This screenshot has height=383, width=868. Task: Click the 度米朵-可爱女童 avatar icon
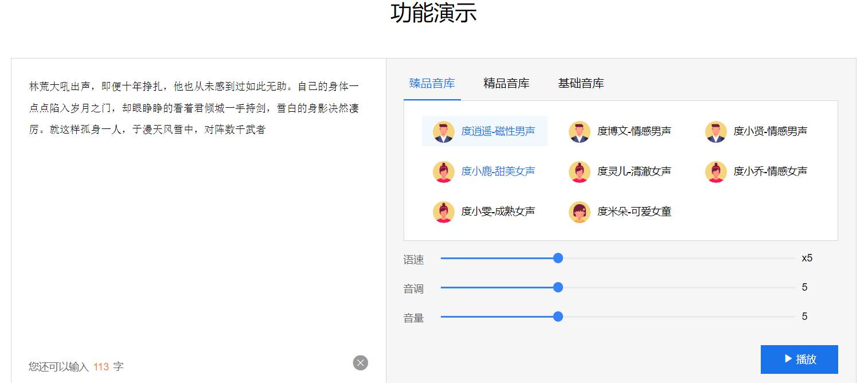click(x=579, y=212)
